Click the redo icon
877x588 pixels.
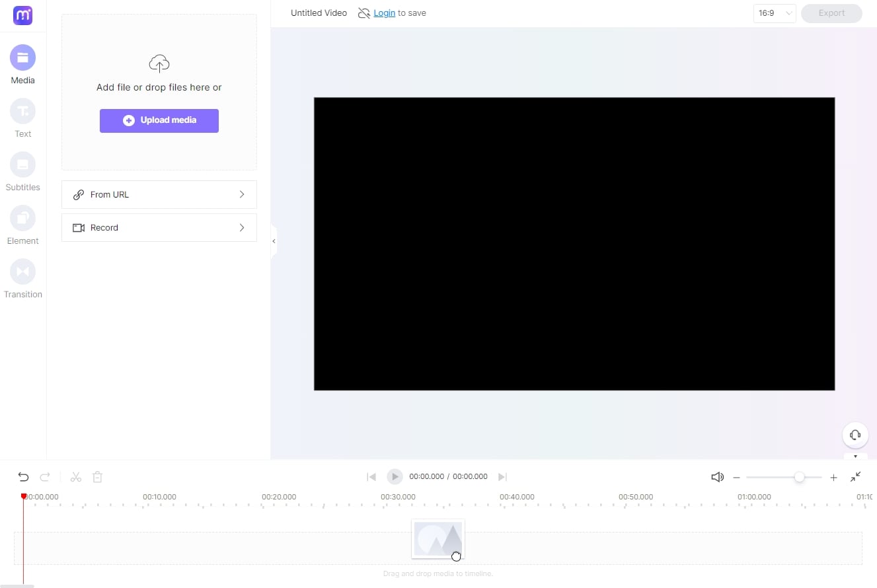45,476
